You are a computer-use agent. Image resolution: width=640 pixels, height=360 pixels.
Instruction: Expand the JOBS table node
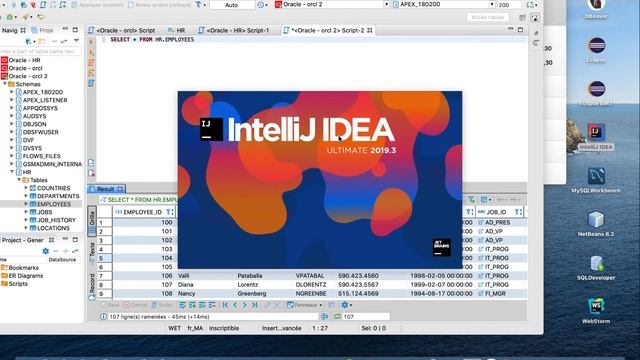coord(26,212)
